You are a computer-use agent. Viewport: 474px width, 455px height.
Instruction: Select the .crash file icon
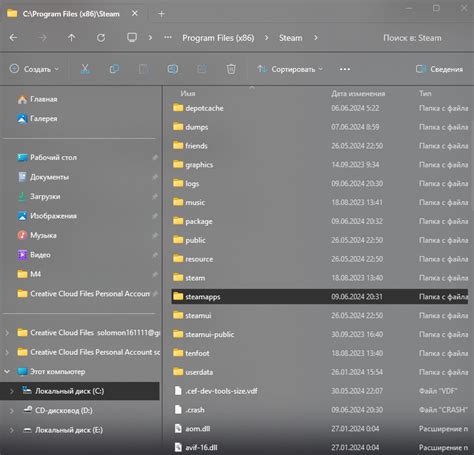pyautogui.click(x=178, y=410)
